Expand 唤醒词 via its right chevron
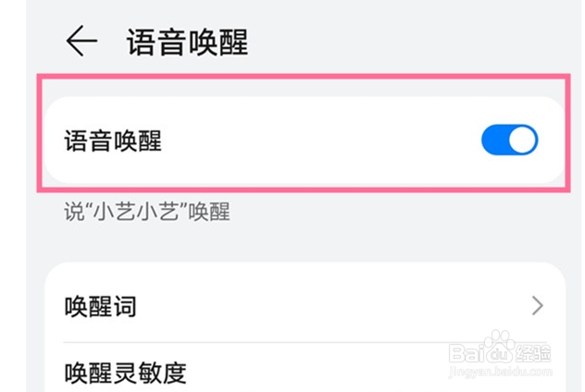Image resolution: width=585 pixels, height=392 pixels. click(x=538, y=307)
